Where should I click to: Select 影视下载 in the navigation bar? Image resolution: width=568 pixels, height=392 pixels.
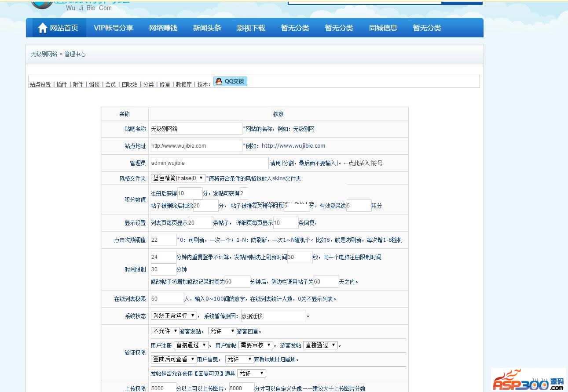pos(251,28)
